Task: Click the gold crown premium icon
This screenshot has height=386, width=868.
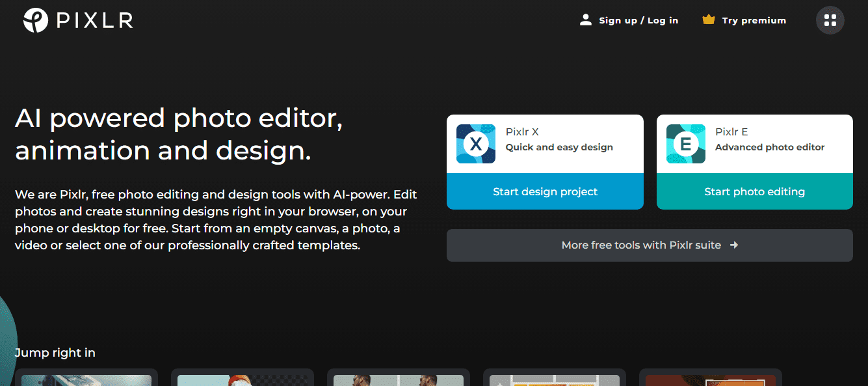Action: [x=709, y=20]
